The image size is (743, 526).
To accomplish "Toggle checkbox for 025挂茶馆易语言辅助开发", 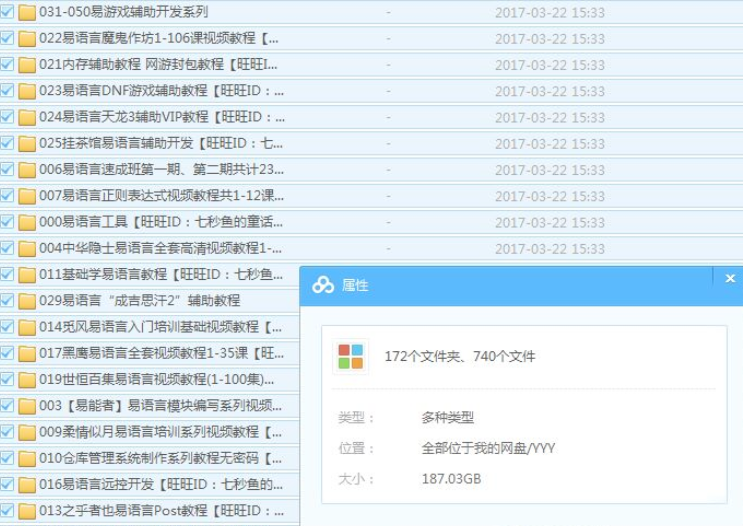I will [7, 143].
